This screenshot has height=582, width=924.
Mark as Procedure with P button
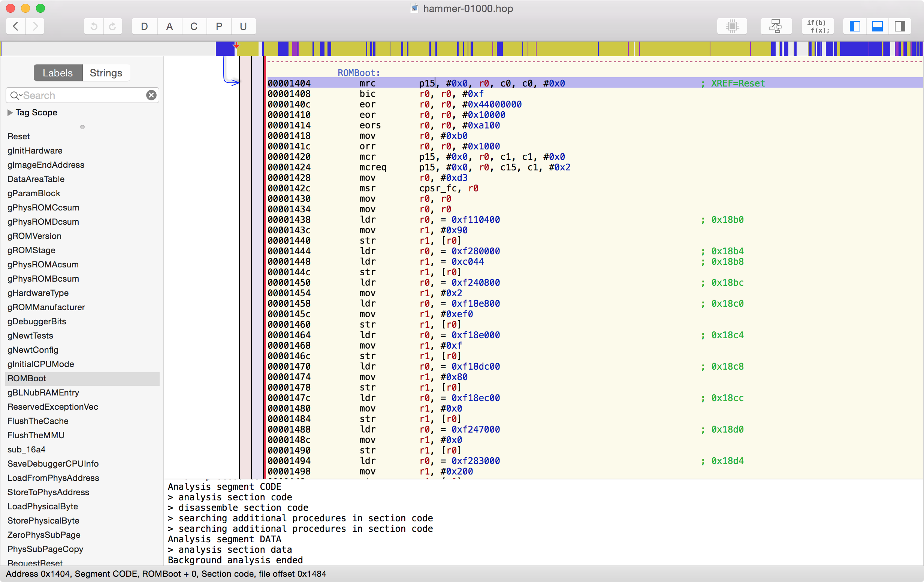click(219, 26)
